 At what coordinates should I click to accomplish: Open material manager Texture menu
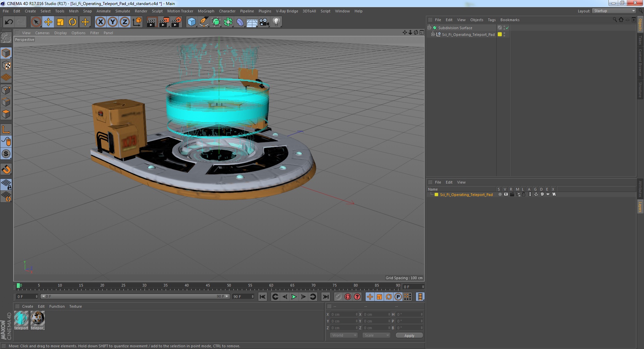click(75, 306)
